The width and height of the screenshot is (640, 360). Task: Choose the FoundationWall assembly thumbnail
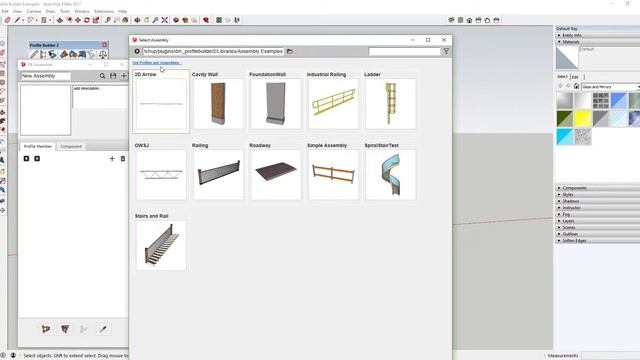pos(276,104)
